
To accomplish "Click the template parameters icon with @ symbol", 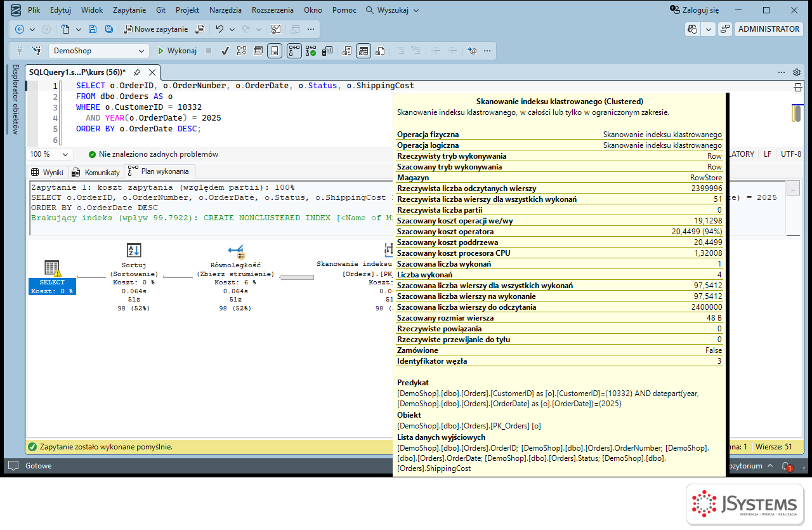I will (471, 51).
